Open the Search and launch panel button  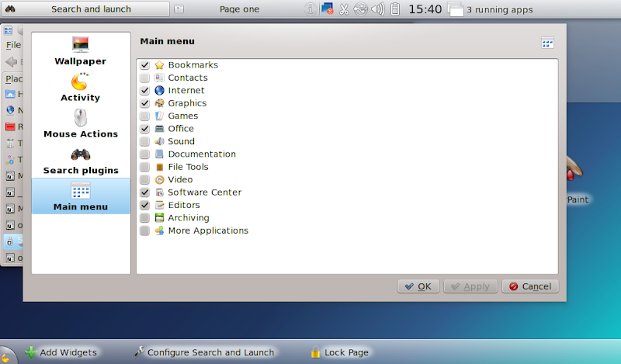(x=85, y=9)
